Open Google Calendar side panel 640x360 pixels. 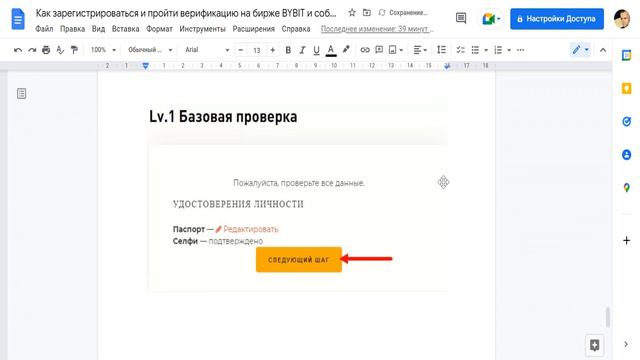point(627,55)
